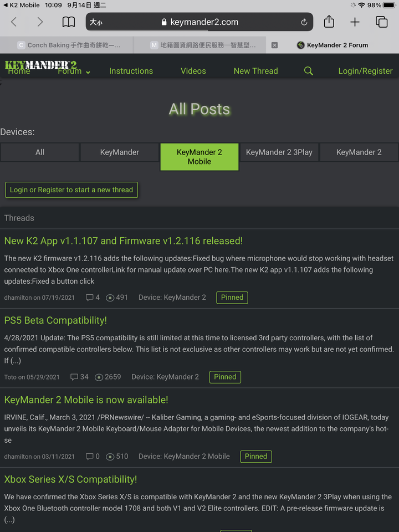The image size is (399, 532).
Task: Tap the Wi-Fi status icon
Action: [x=362, y=5]
